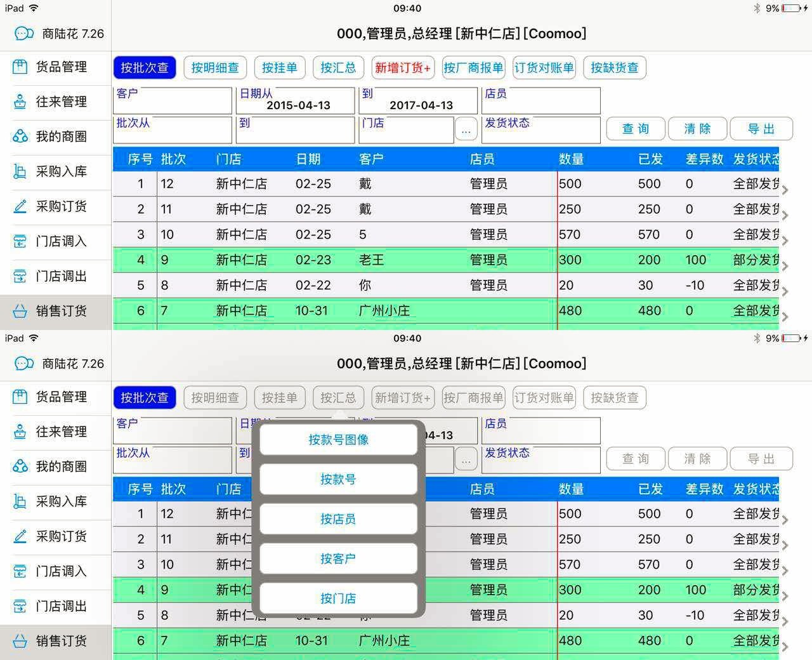This screenshot has height=660, width=812.
Task: Click Wi-Fi status icon in screen without popup
Action: click(34, 8)
